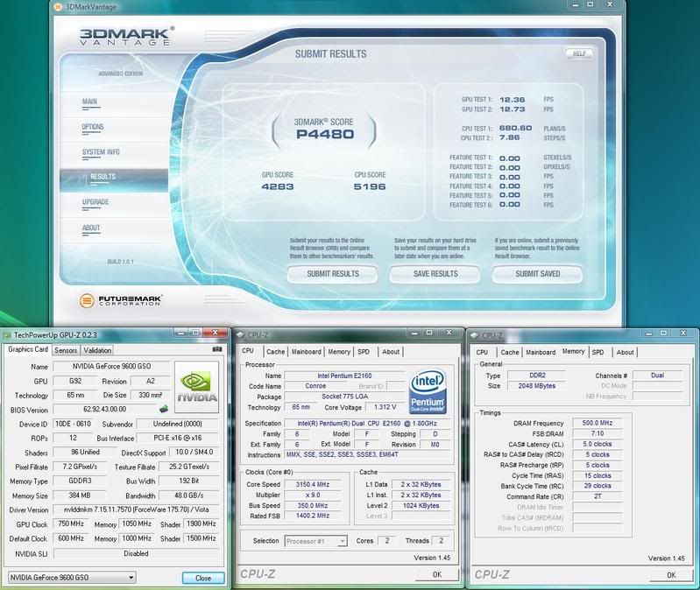Switch to Mainboard tab in middle CPU-Z window

pyautogui.click(x=307, y=351)
